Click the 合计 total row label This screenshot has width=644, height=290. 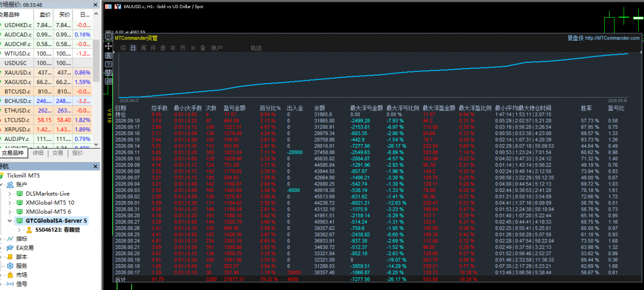pos(120,279)
